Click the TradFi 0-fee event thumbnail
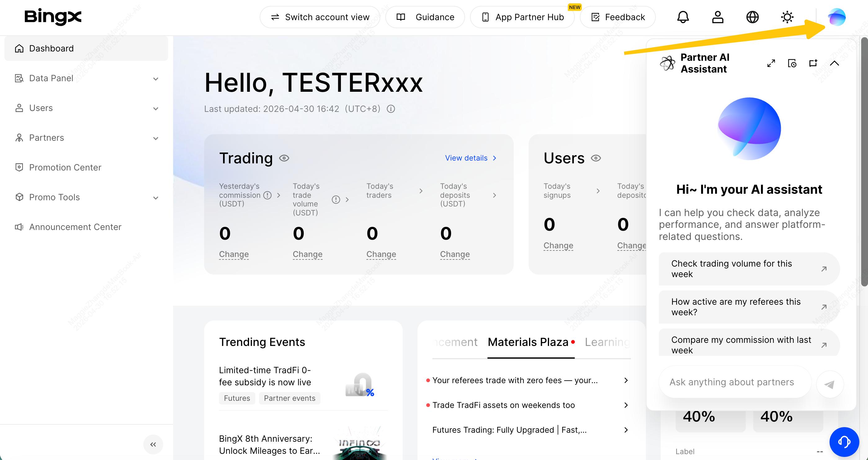Image resolution: width=868 pixels, height=460 pixels. pyautogui.click(x=360, y=384)
